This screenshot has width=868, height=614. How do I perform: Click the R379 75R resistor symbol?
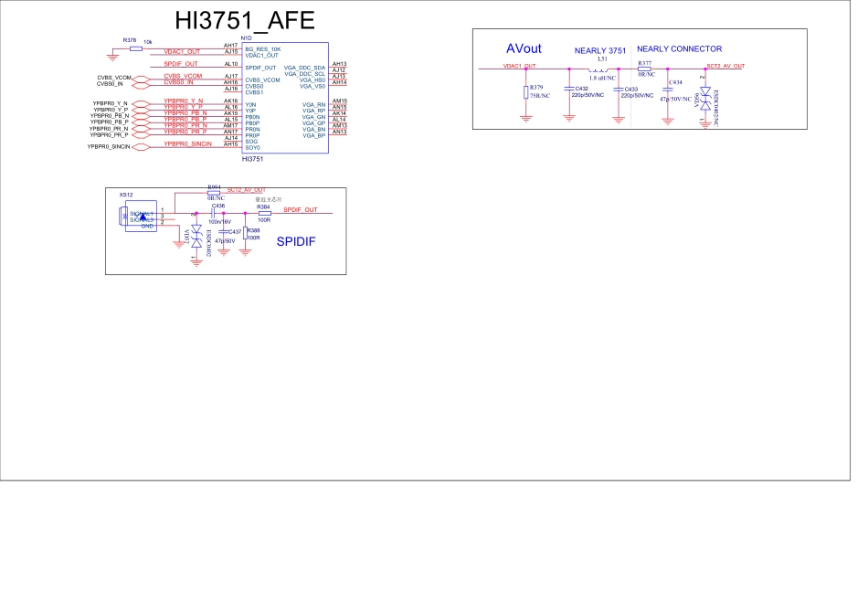tap(526, 92)
